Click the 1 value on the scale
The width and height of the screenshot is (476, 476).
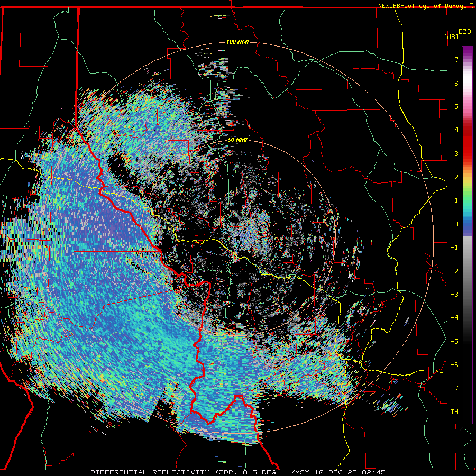[456, 200]
